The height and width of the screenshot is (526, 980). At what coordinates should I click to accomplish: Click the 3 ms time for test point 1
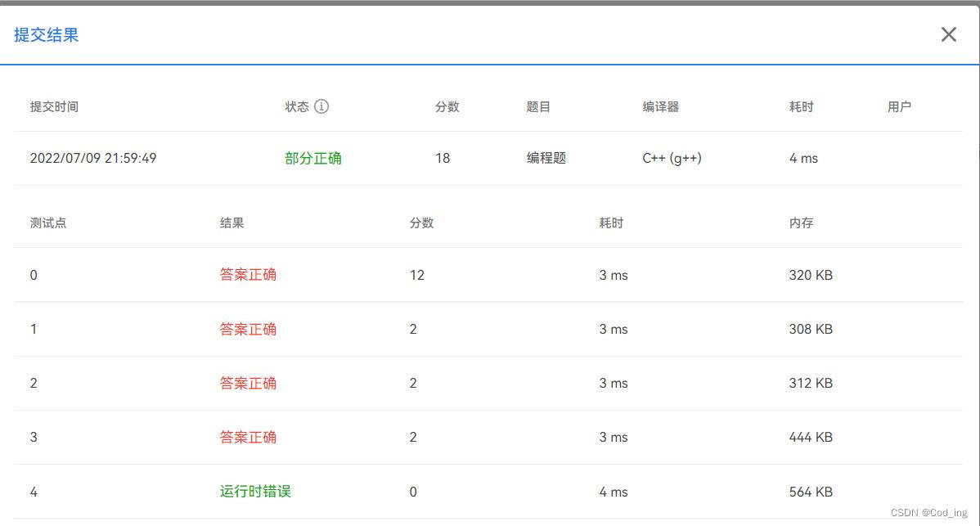click(614, 329)
